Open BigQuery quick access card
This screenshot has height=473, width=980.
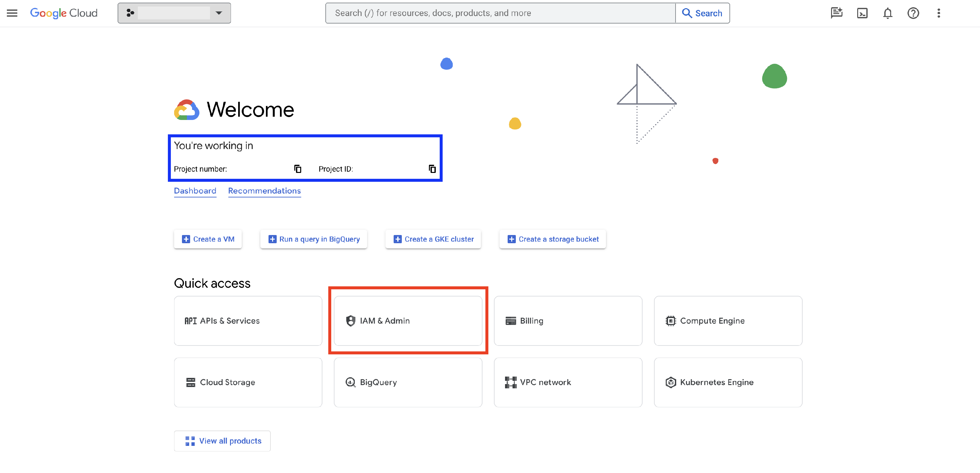pyautogui.click(x=408, y=382)
